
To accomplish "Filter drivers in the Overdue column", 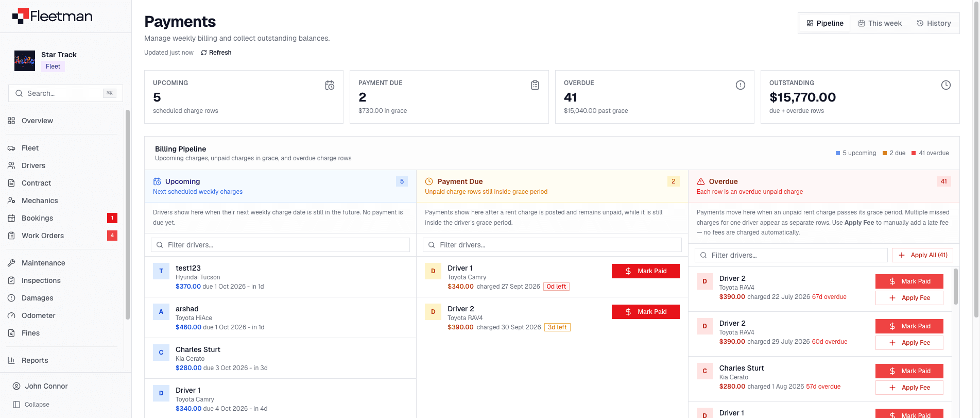I will [x=791, y=255].
